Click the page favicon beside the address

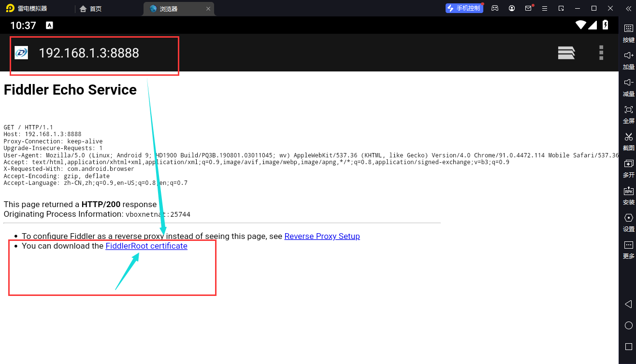[x=21, y=53]
